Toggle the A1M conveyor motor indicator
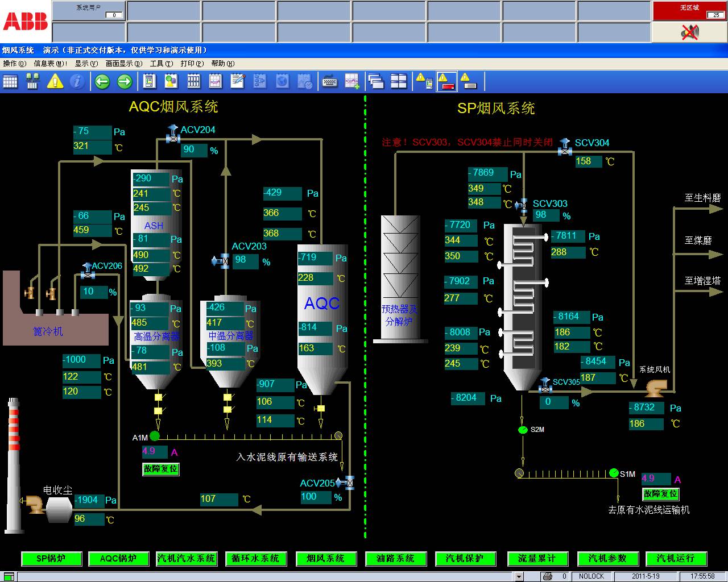Screen dimensions: 728x582 [155, 436]
